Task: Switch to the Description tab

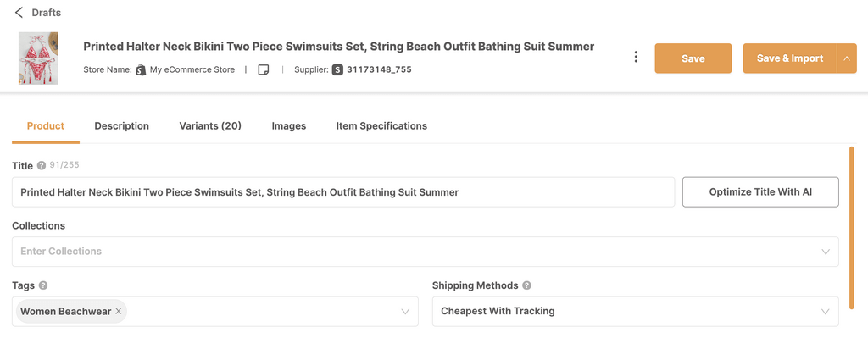Action: [x=122, y=126]
